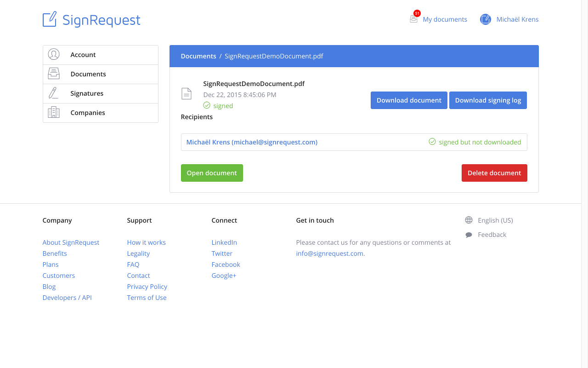The image size is (588, 368).
Task: Open the FAQ support link
Action: coord(133,264)
